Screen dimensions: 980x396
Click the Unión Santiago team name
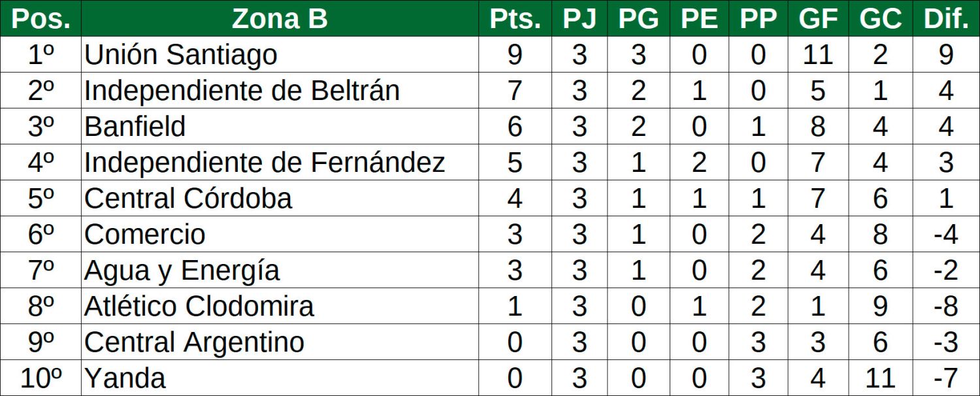[x=181, y=55]
